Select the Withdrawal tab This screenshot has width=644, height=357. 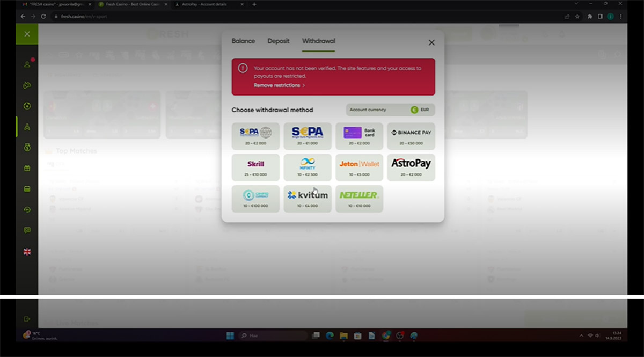(318, 41)
